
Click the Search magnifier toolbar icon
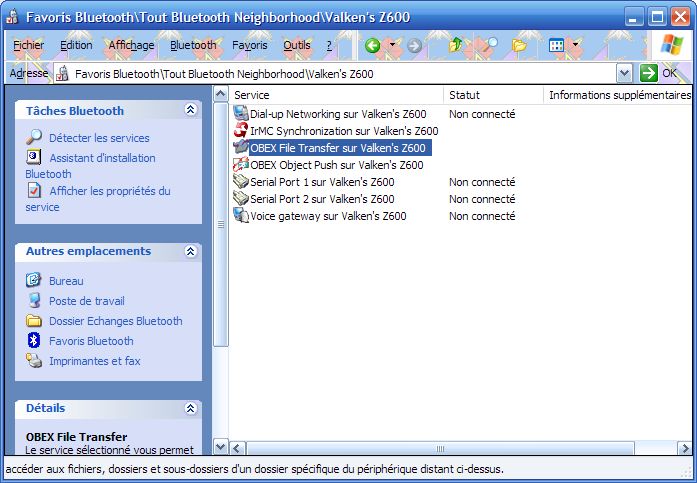pyautogui.click(x=490, y=44)
